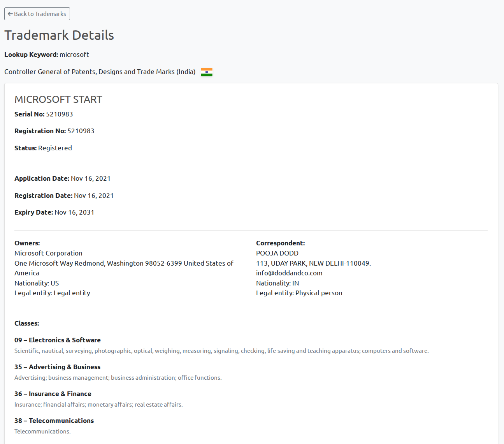Click the 09 – Electronics & Software class
Image resolution: width=504 pixels, height=444 pixels.
click(x=58, y=340)
